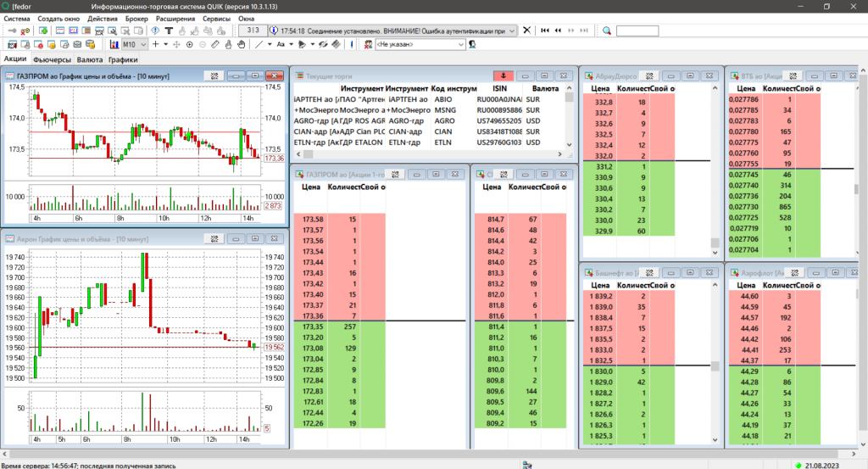Screen dimensions: 868x469
Task: Click the toolbar search input field
Action: click(x=637, y=31)
